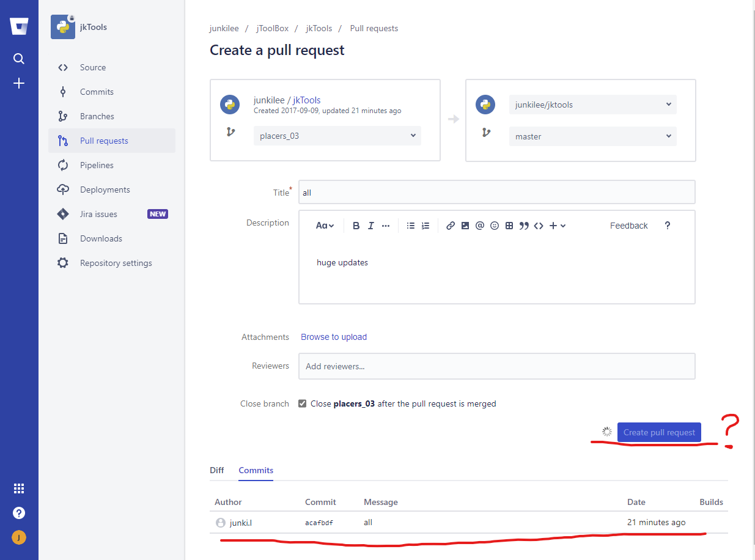
Task: Open the emoji picker in the editor
Action: coord(495,225)
